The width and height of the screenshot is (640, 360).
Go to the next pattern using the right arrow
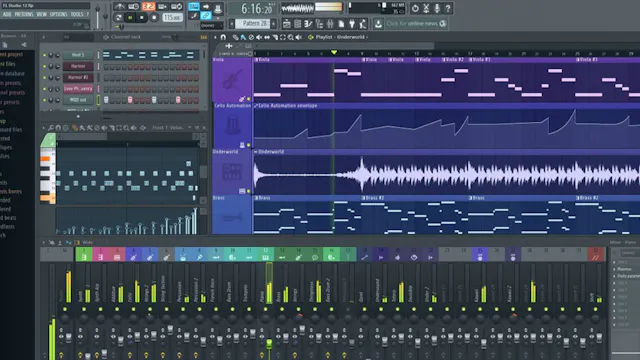tap(273, 24)
